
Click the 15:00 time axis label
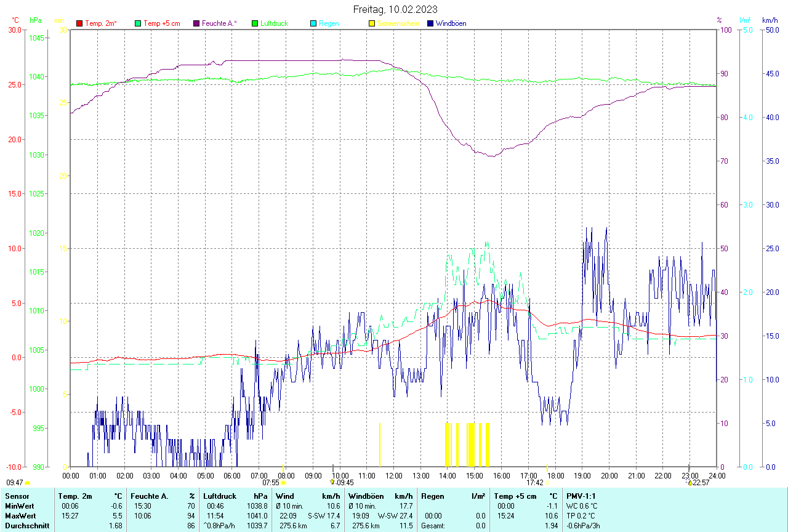pos(475,475)
